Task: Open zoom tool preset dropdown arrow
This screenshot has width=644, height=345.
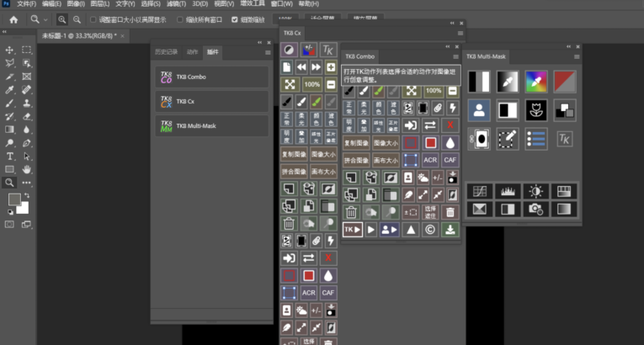Action: (45, 19)
